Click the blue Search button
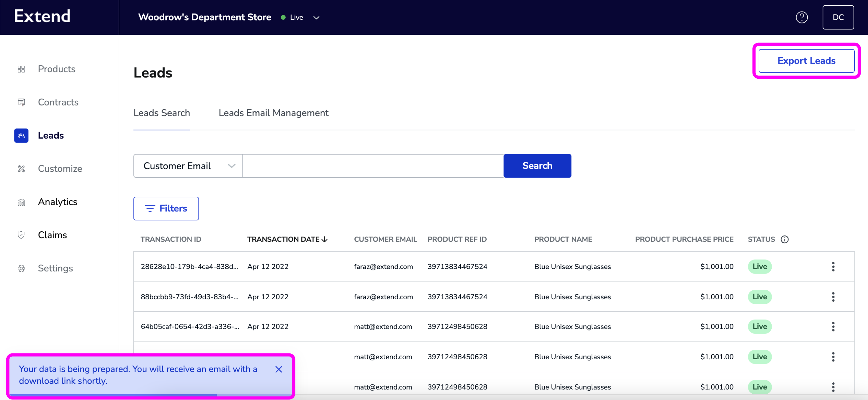 point(537,166)
